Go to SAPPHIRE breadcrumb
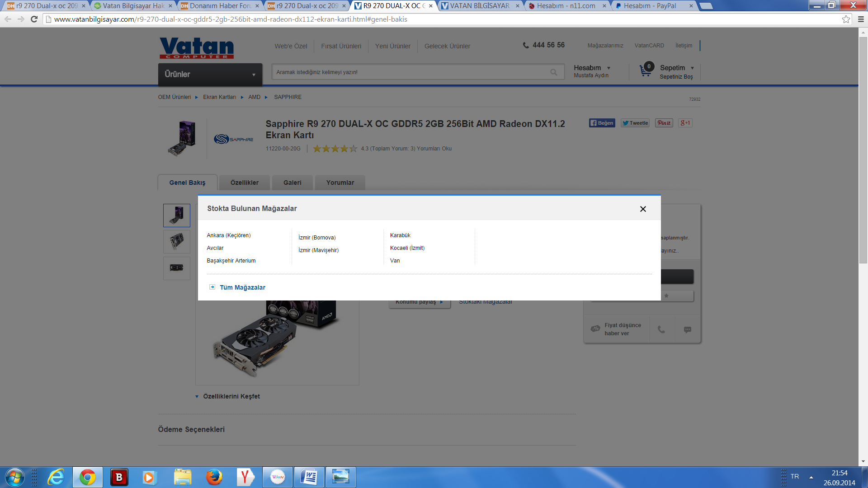This screenshot has height=488, width=868. pos(288,97)
